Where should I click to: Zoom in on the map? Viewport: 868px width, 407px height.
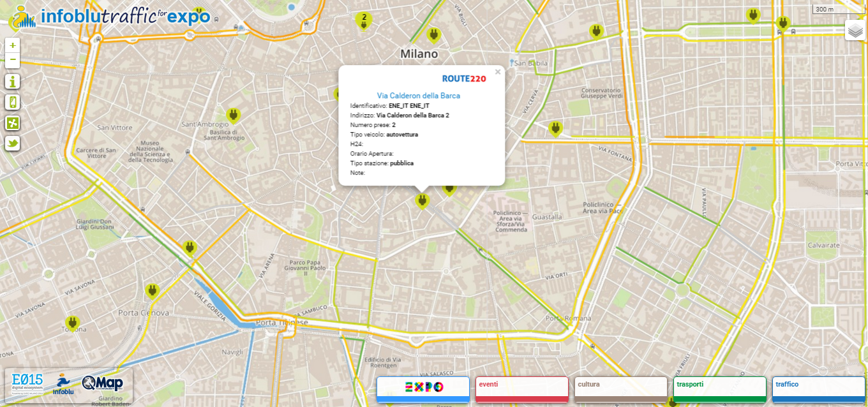click(x=12, y=45)
